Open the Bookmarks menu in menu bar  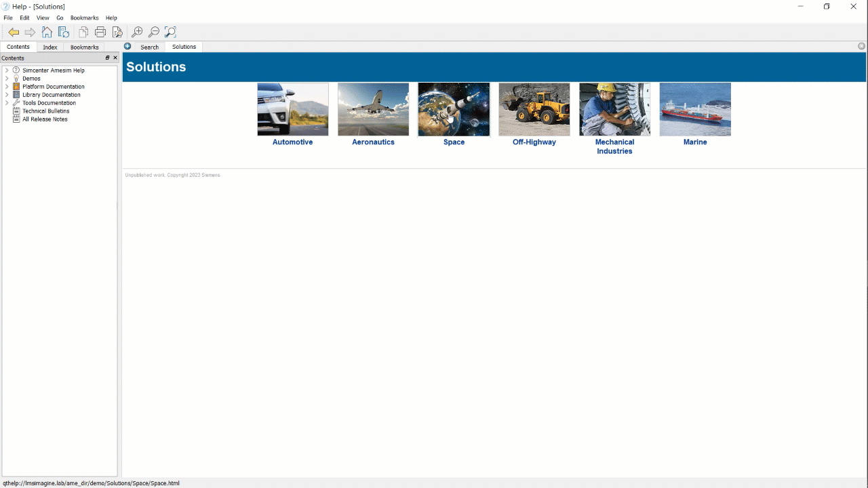pos(84,18)
